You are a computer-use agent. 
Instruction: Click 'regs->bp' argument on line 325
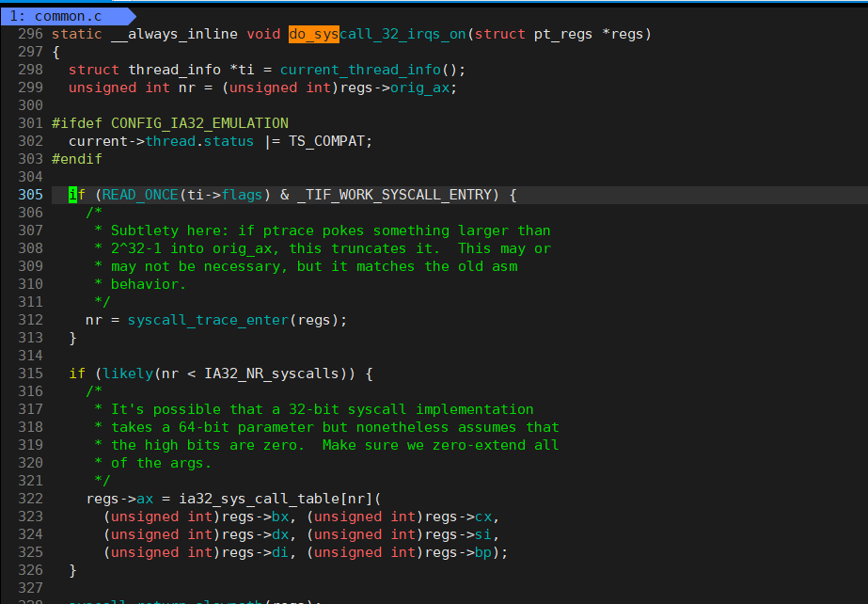click(x=458, y=552)
